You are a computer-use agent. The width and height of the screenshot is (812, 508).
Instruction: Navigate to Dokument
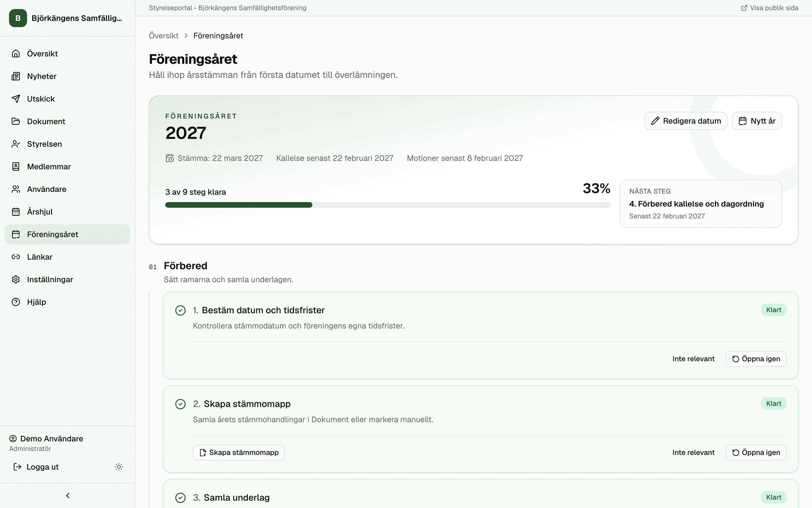click(67, 121)
